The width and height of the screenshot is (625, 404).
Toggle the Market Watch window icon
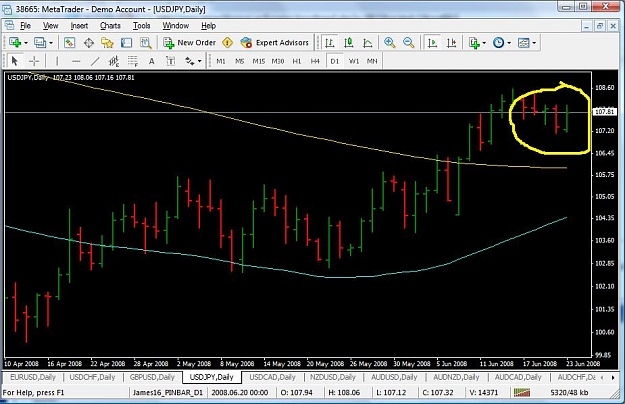69,43
